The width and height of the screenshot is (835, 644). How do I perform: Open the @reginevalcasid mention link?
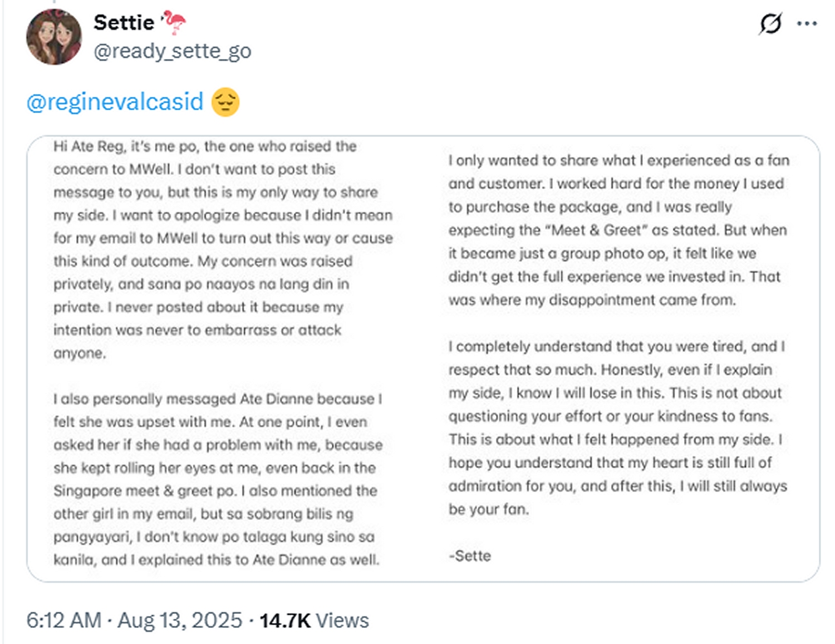tap(115, 102)
